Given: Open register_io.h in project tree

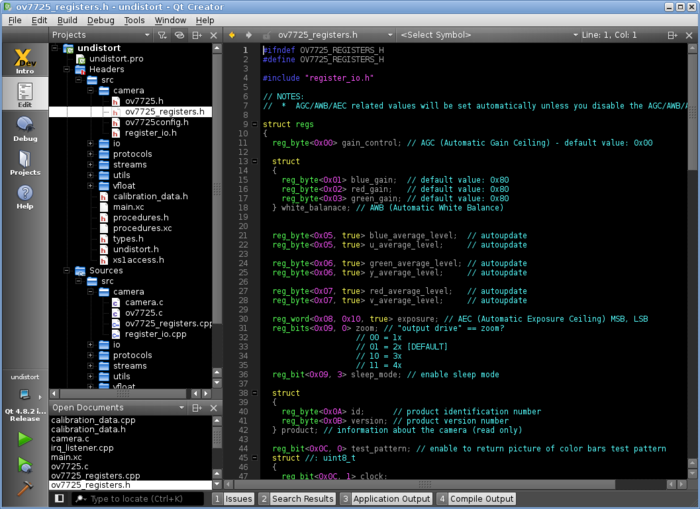Looking at the screenshot, I should coord(151,133).
